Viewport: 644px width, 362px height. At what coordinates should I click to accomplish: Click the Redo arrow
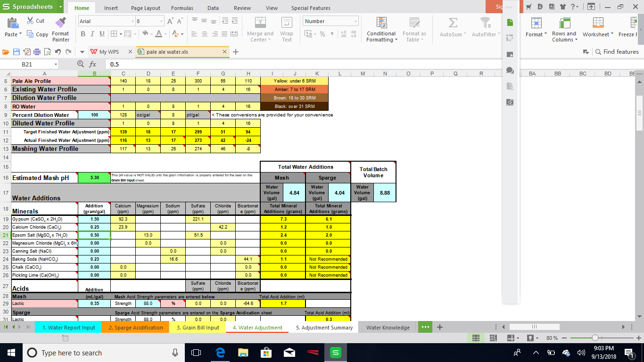pos(68,52)
